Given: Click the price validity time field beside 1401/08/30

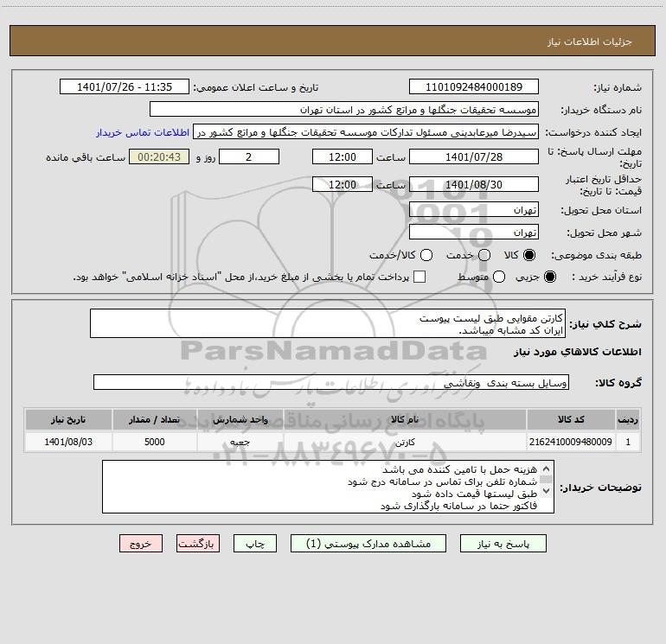Looking at the screenshot, I should (x=343, y=184).
